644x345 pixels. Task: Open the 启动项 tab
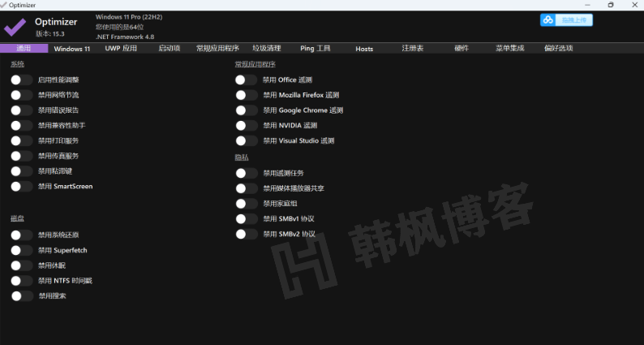(170, 48)
